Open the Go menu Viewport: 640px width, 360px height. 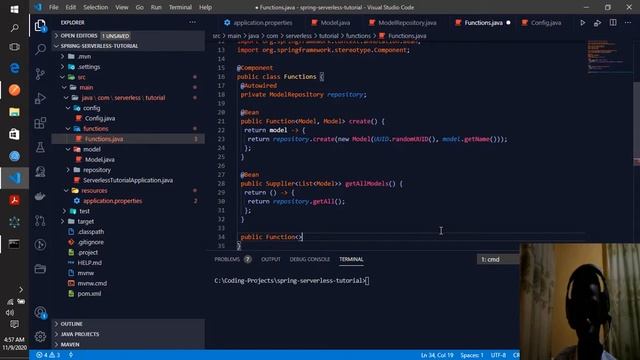pyautogui.click(x=139, y=7)
